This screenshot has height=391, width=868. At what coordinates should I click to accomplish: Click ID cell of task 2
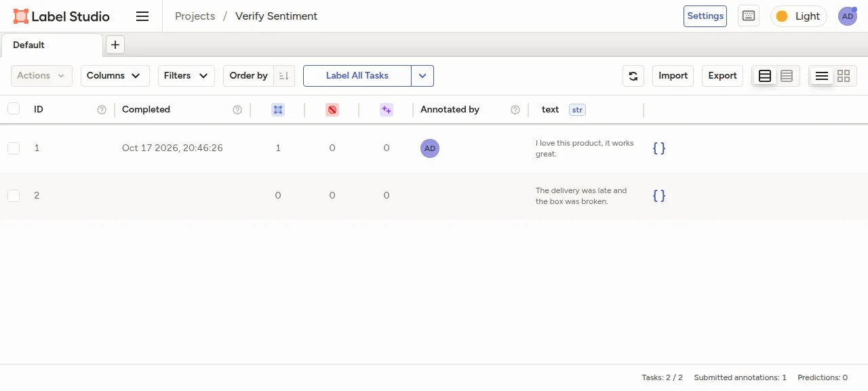click(37, 195)
